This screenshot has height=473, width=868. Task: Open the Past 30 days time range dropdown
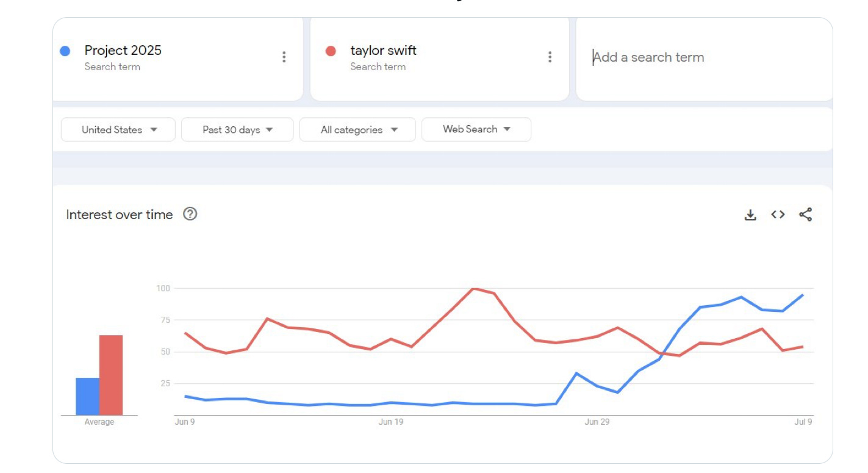(x=237, y=129)
